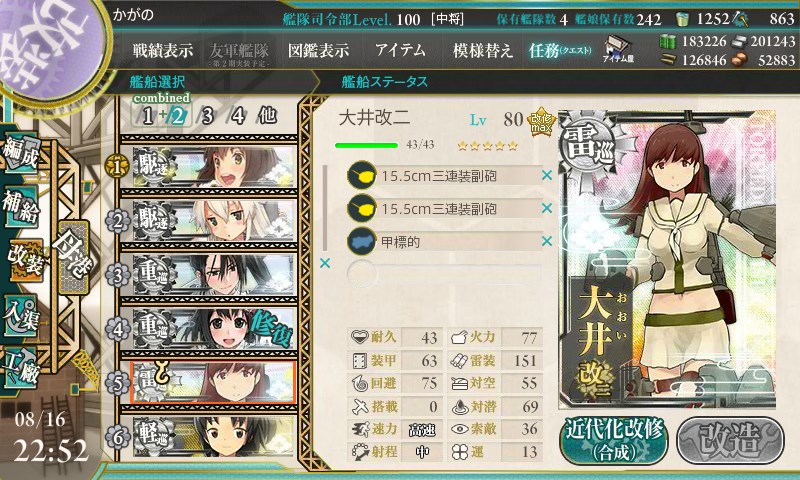Open the アイテム屋 item shop icon
The height and width of the screenshot is (480, 800).
(x=618, y=49)
